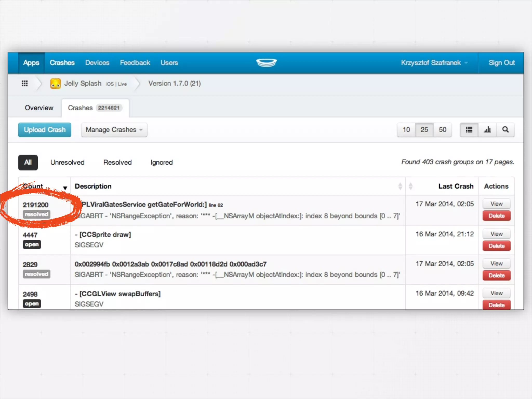Click the HockeyApp logo in header
532x399 pixels.
pyautogui.click(x=266, y=63)
